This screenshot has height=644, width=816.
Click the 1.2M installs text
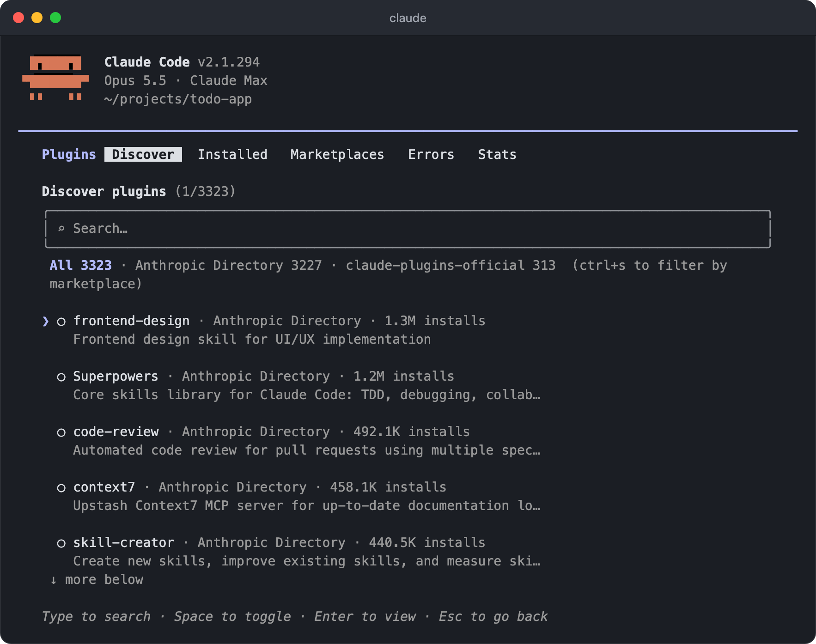[404, 376]
